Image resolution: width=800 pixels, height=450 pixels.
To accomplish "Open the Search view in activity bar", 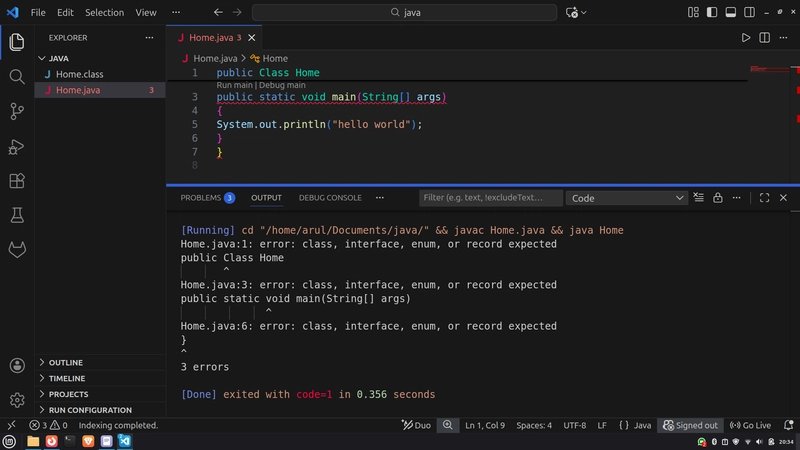I will point(16,77).
